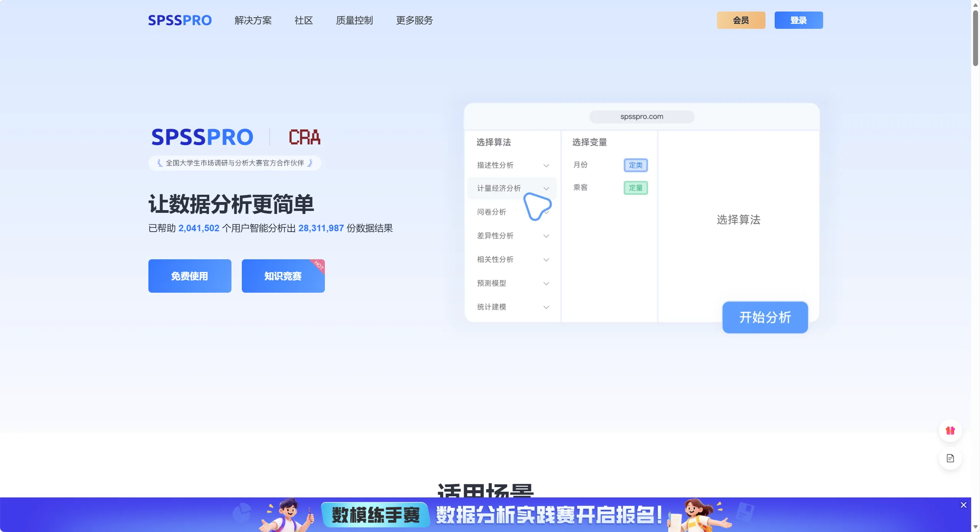This screenshot has height=532, width=980.
Task: Click the SPSSPRO logo in the navbar
Action: [180, 20]
